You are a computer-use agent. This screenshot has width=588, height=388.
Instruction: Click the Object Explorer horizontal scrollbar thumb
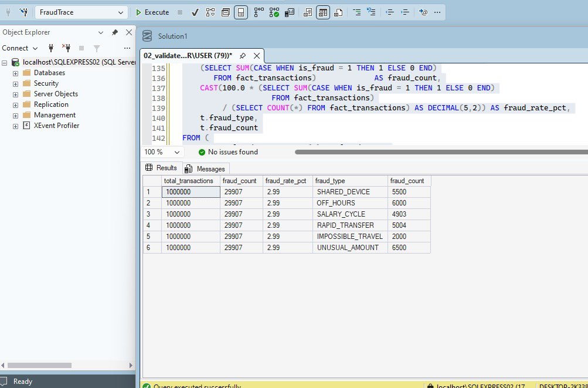pyautogui.click(x=39, y=366)
